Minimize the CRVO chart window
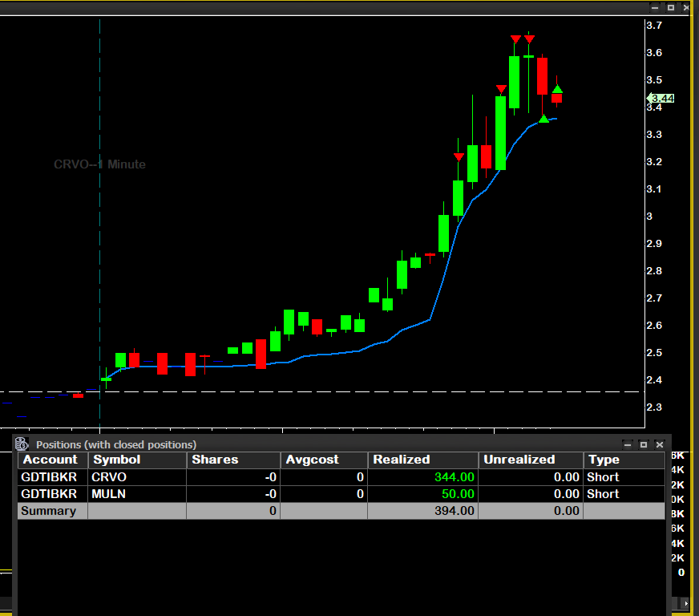Viewport: 699px width, 616px height. tap(655, 7)
